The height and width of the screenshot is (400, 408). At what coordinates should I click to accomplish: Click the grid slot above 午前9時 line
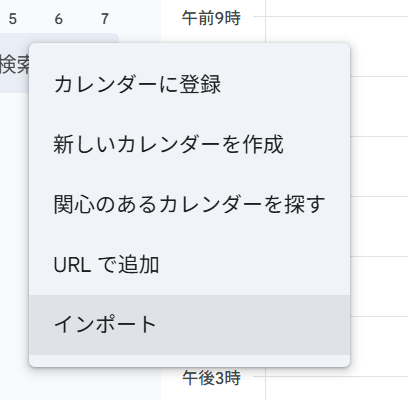[x=337, y=8]
